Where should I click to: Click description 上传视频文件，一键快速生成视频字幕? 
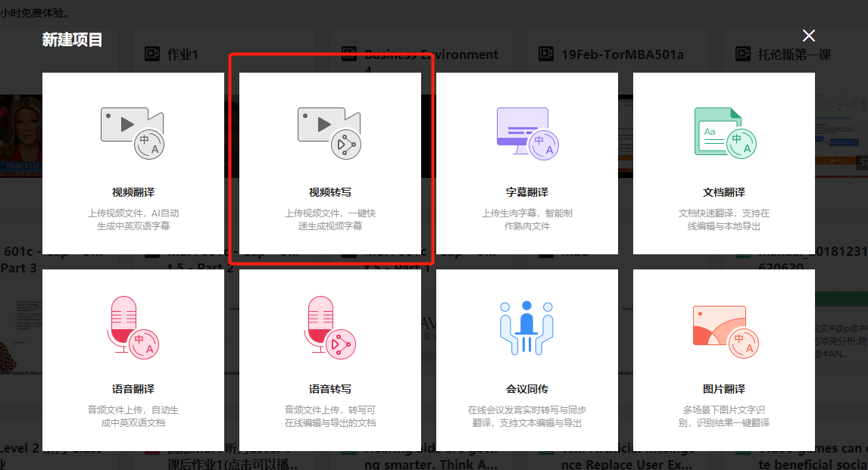pyautogui.click(x=330, y=219)
